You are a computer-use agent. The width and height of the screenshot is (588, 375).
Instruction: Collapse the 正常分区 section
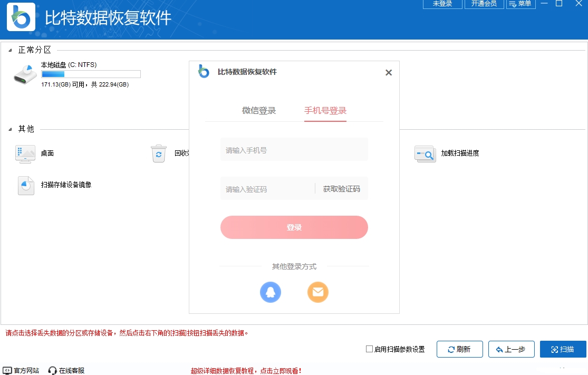[x=9, y=50]
